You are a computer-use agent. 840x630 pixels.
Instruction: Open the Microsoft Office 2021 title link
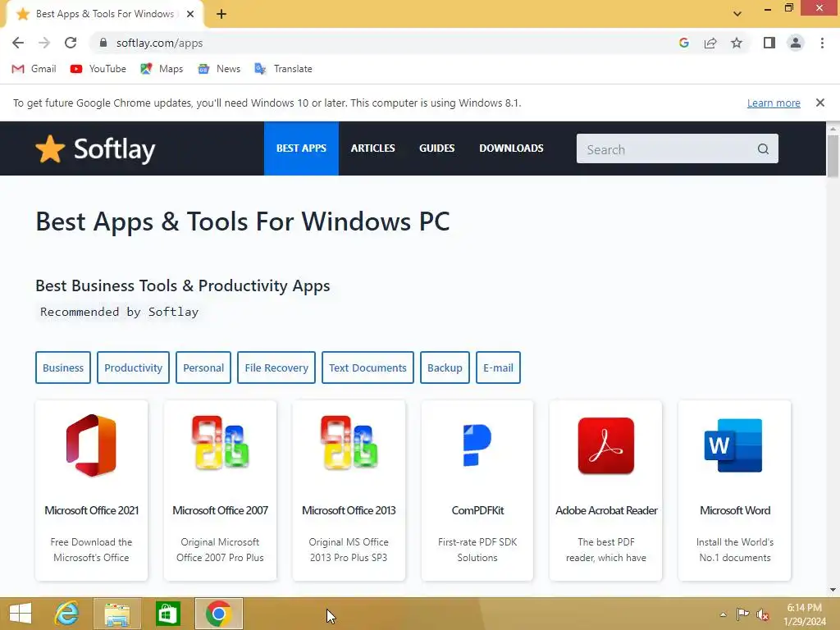[92, 510]
